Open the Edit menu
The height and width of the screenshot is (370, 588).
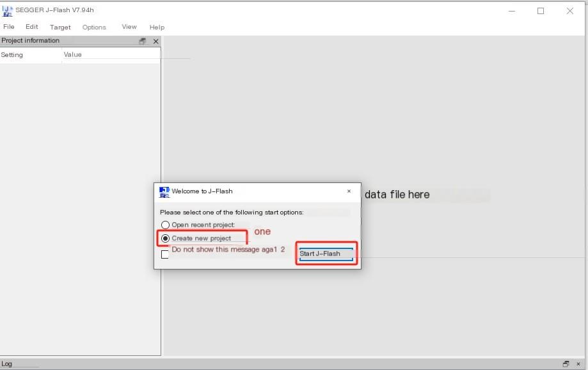click(x=32, y=27)
